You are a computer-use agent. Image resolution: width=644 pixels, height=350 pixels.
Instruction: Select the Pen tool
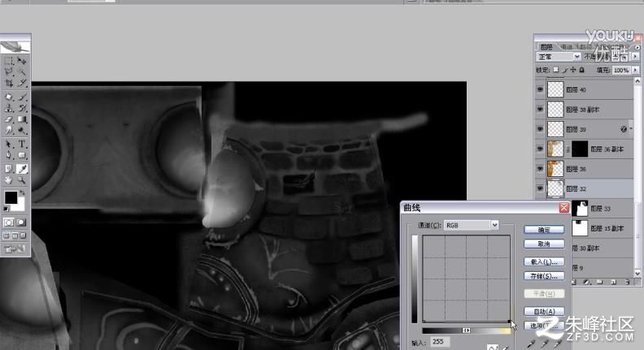coord(9,155)
